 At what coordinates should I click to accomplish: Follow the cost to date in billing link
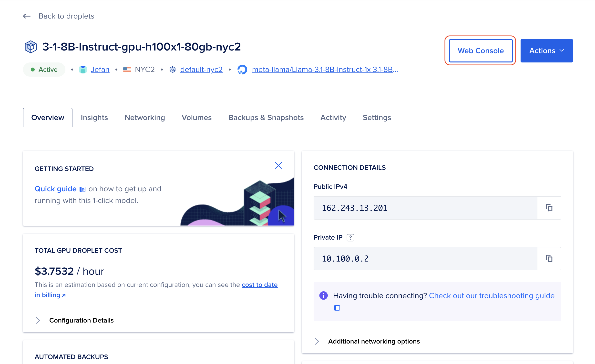[259, 284]
